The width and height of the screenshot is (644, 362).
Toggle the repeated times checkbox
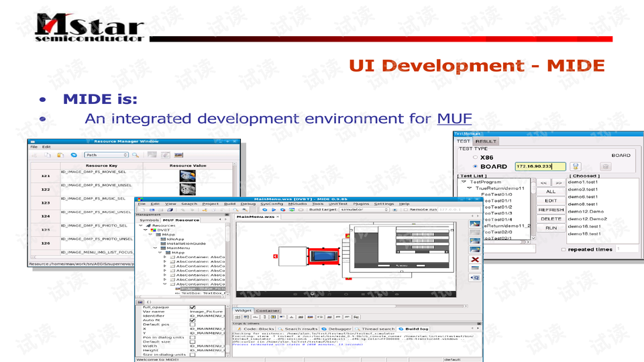(x=562, y=249)
